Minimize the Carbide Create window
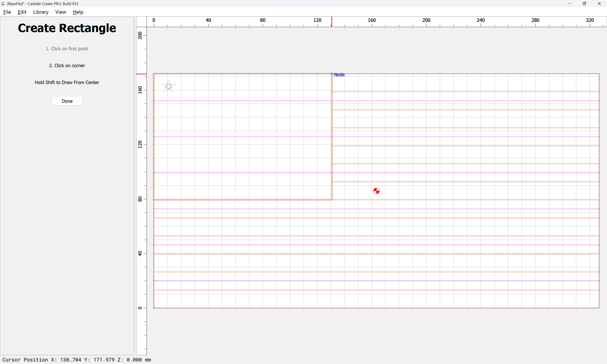Viewport: 607px width, 364px height. 569,4
